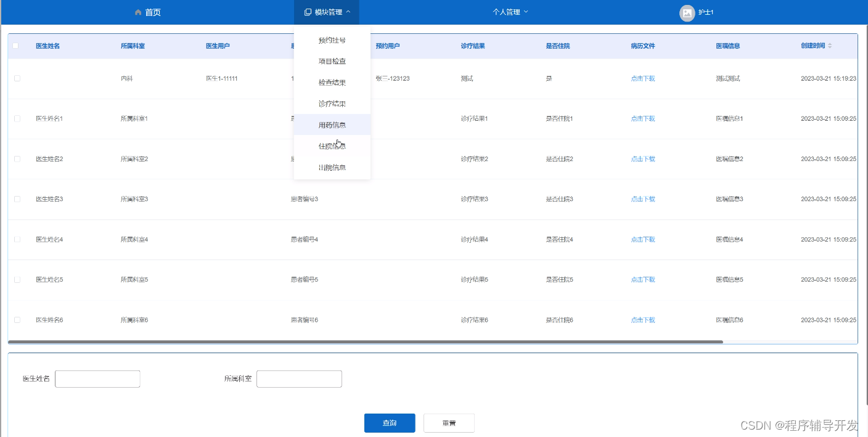Check the row checkbox for 医生姓名1
868x437 pixels.
pos(17,118)
